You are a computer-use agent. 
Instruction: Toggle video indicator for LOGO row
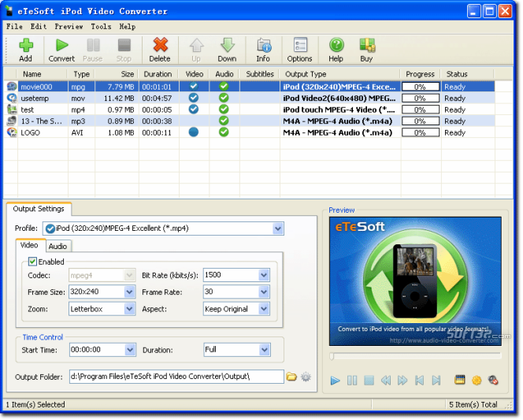point(194,132)
